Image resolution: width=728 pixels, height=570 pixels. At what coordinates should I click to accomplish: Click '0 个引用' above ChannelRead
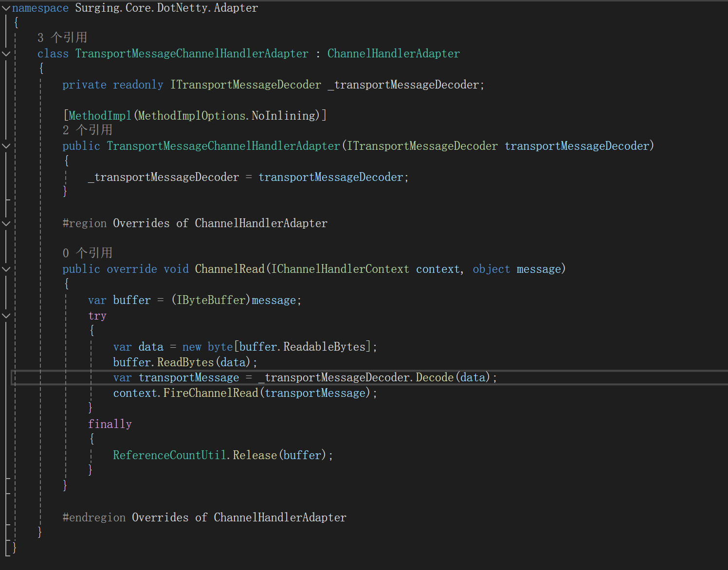coord(88,253)
